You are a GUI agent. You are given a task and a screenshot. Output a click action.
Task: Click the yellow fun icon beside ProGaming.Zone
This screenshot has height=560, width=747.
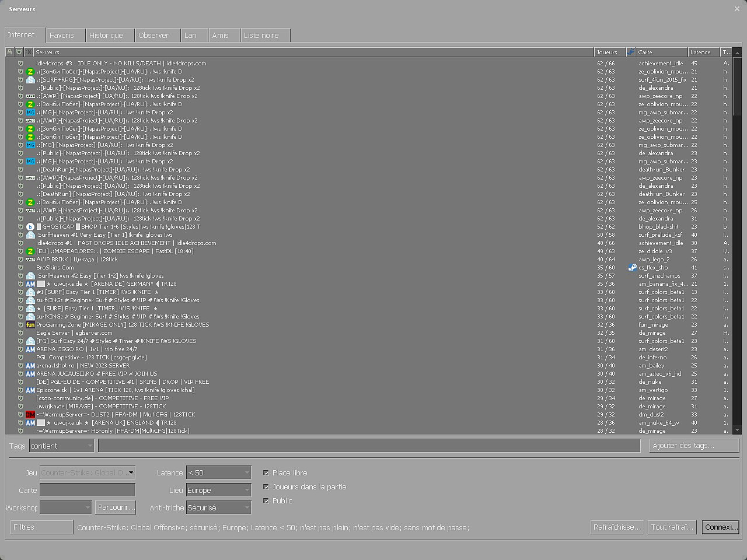pos(30,325)
